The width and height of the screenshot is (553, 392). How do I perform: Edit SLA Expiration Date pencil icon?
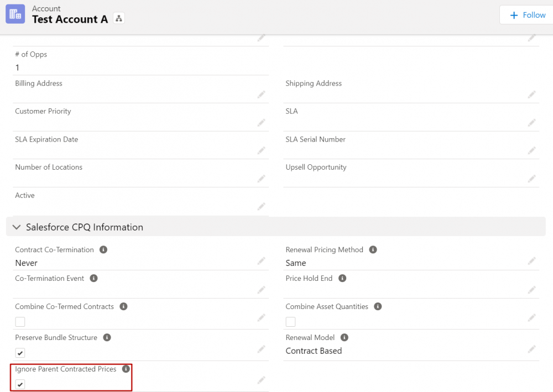(x=261, y=150)
